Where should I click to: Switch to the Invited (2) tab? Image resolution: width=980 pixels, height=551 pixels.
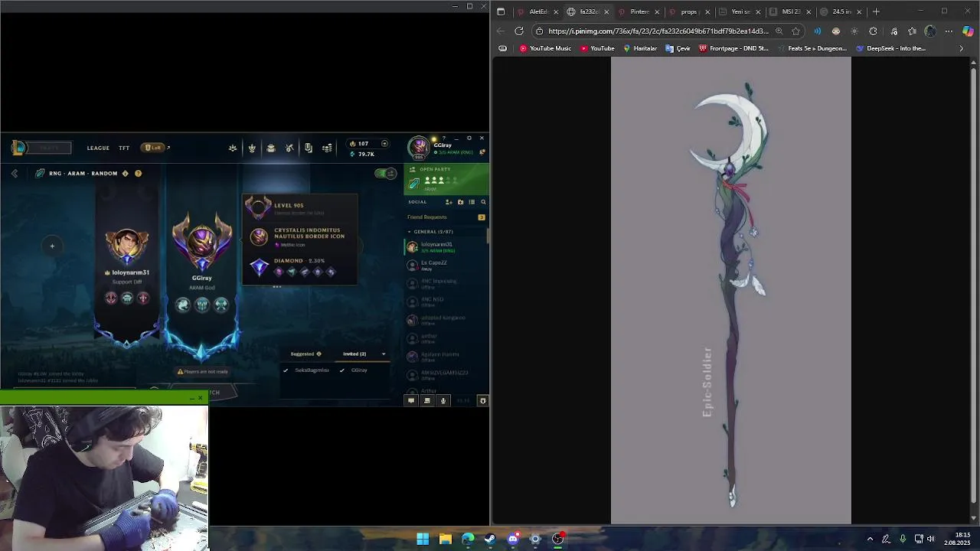(354, 354)
